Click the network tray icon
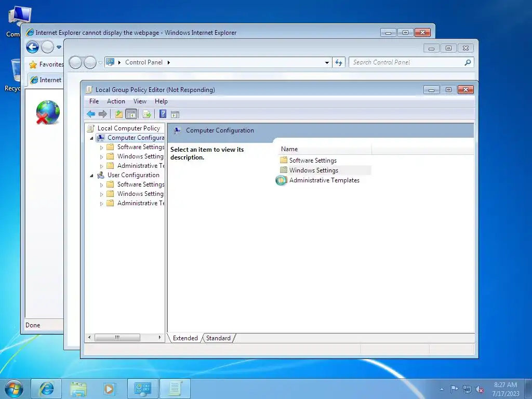Screen dimensions: 532x399 pos(467,389)
